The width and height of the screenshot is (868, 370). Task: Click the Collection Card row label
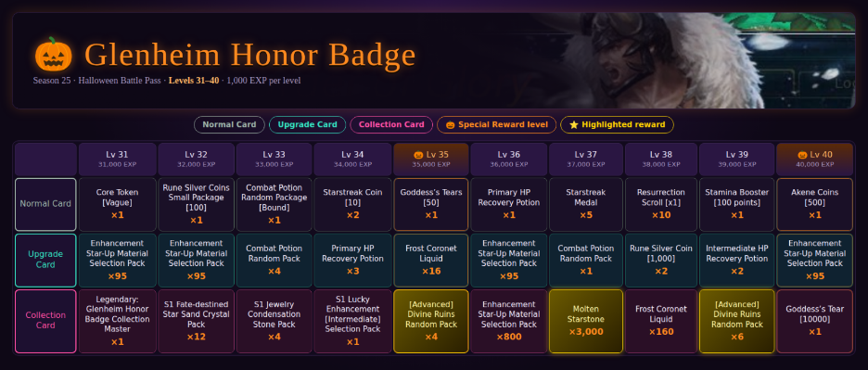click(45, 321)
